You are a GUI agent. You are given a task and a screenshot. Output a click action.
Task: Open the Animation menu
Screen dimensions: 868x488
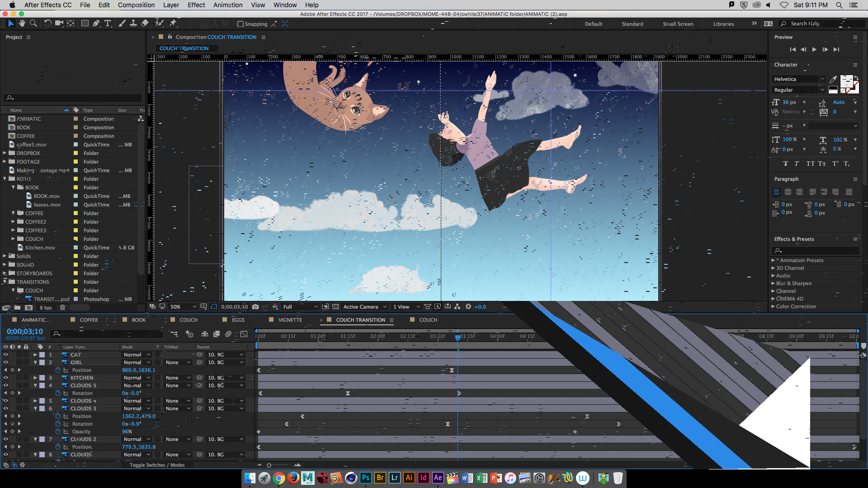coord(228,5)
